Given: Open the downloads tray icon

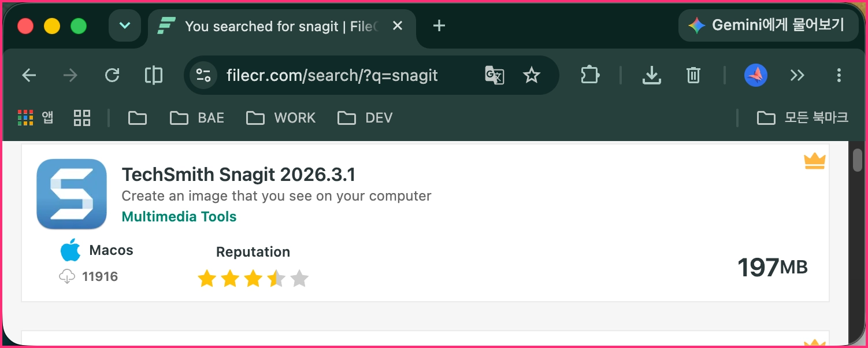Looking at the screenshot, I should point(652,75).
